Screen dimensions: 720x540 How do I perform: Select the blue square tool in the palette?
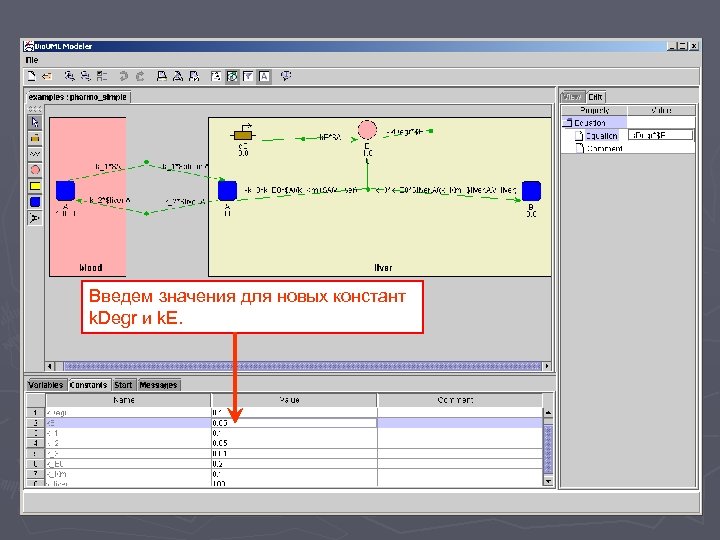(x=35, y=202)
